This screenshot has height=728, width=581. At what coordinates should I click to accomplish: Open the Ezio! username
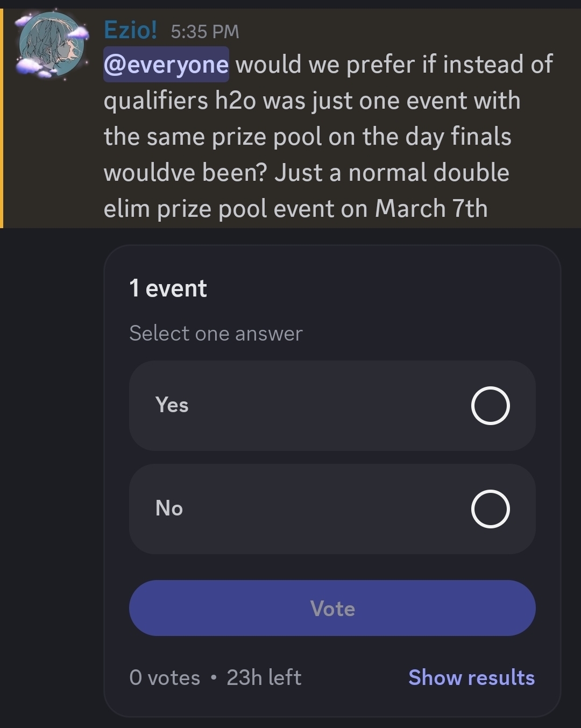coord(130,30)
